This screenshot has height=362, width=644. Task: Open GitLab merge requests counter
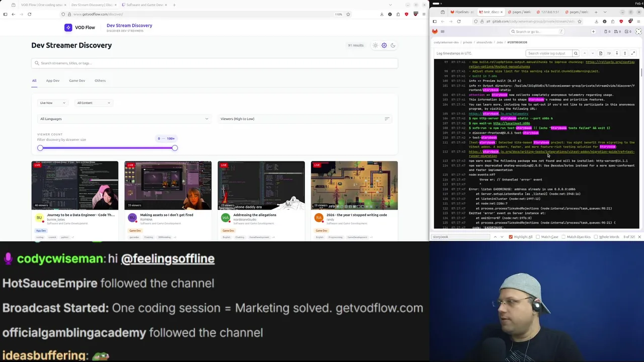618,32
